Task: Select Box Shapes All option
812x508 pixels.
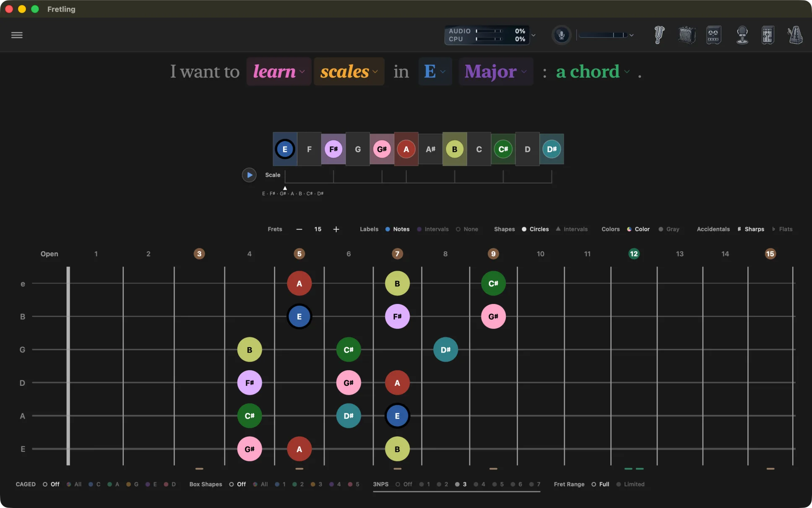Action: tap(260, 484)
